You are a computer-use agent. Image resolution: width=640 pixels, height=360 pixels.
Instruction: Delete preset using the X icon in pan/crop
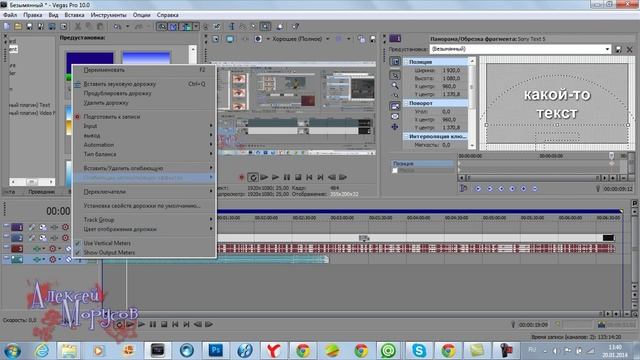[x=629, y=49]
